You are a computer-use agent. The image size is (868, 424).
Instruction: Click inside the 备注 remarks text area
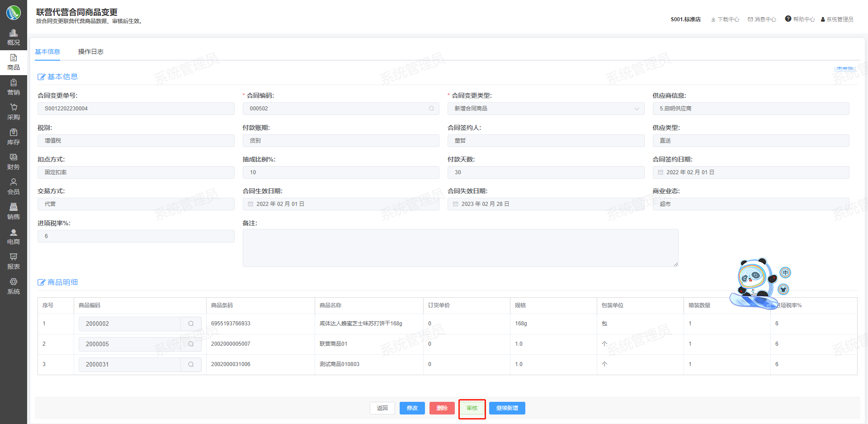pos(460,248)
